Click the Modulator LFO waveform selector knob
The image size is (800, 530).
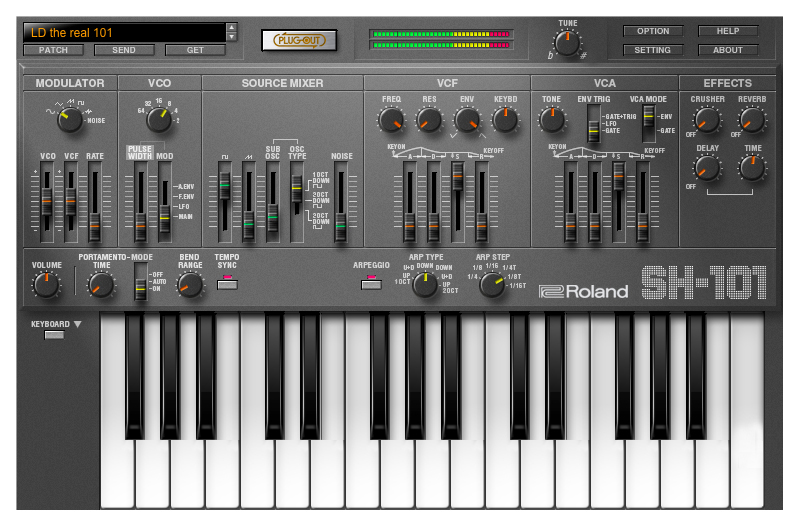70,120
